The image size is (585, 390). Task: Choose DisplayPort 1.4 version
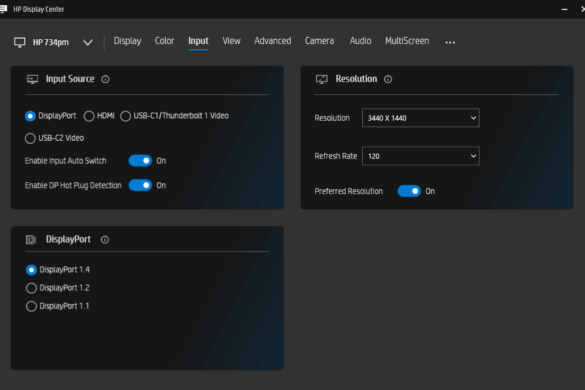click(x=31, y=270)
